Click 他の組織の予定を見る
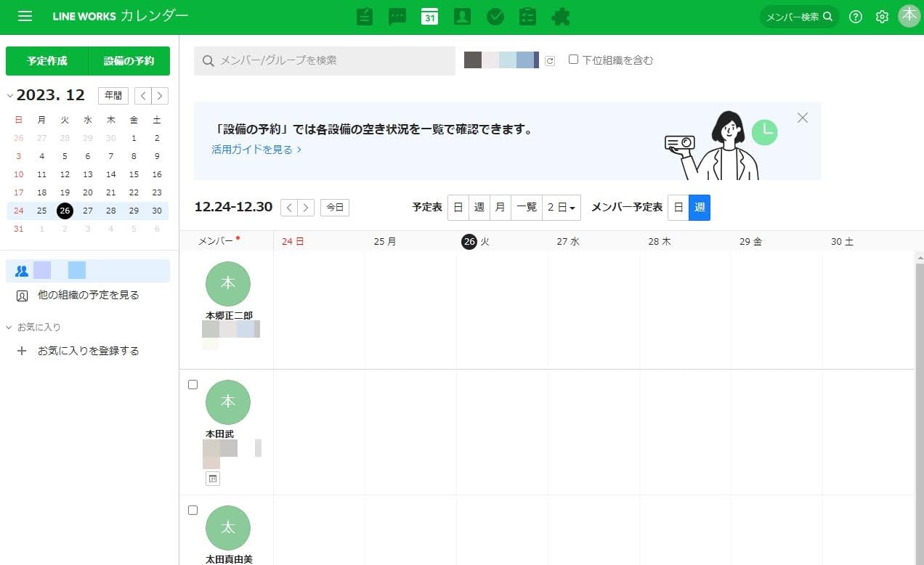 click(x=88, y=296)
